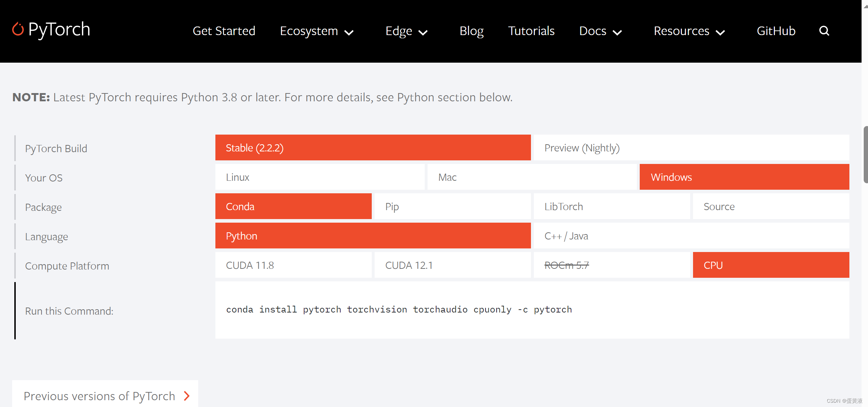Click the Package row label
The width and height of the screenshot is (868, 407).
(x=43, y=207)
